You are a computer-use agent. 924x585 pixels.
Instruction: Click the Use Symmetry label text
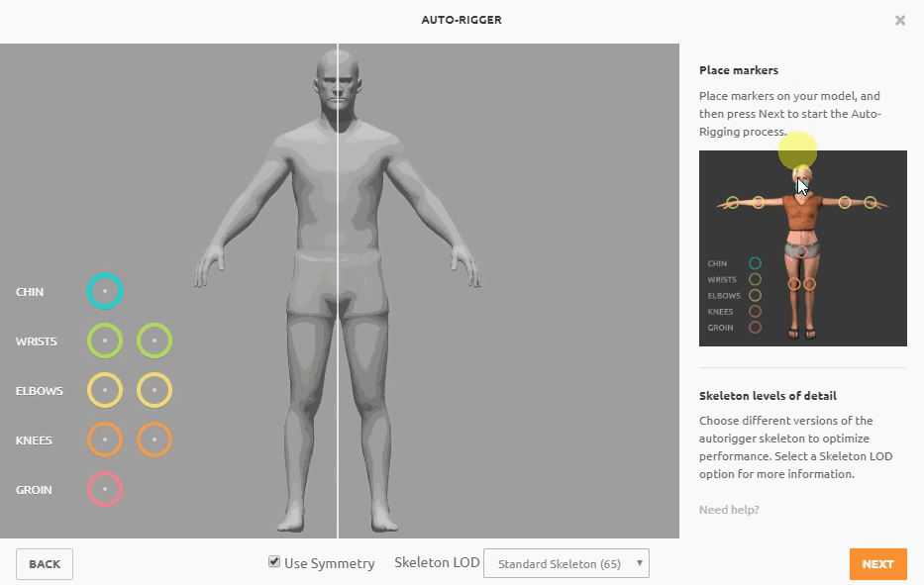[330, 563]
